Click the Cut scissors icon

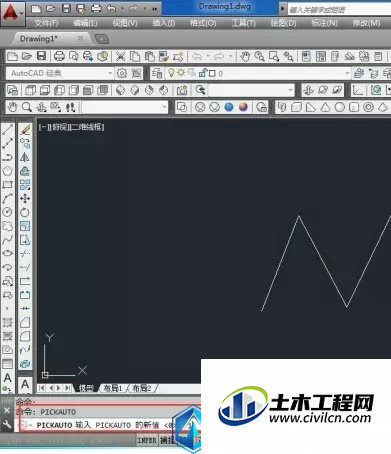[x=120, y=56]
